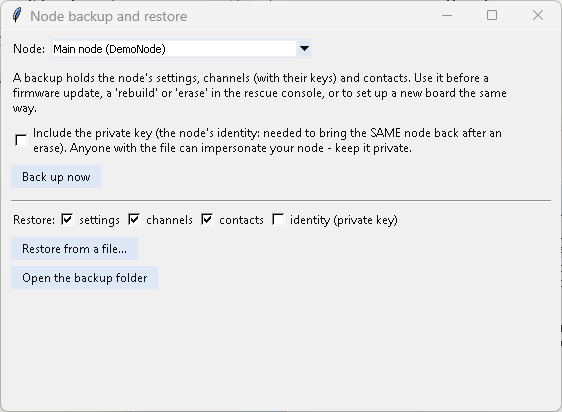Click the Node: label

coord(29,49)
